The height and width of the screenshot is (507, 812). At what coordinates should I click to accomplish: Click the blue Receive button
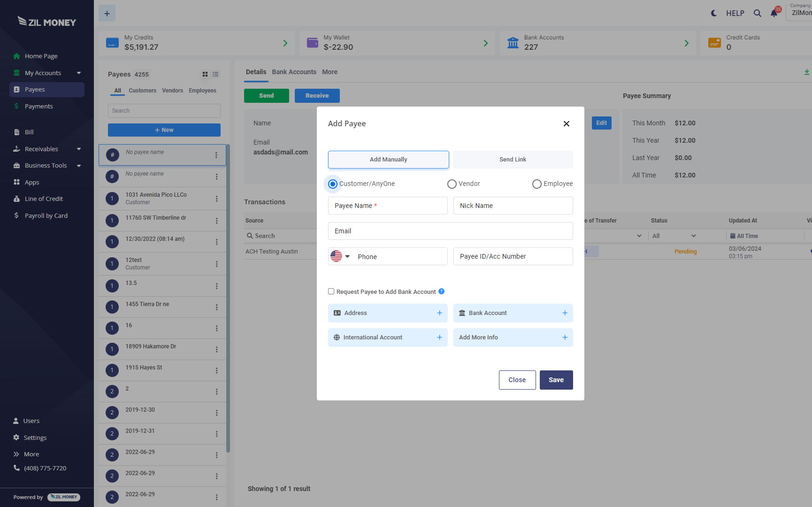pyautogui.click(x=317, y=96)
